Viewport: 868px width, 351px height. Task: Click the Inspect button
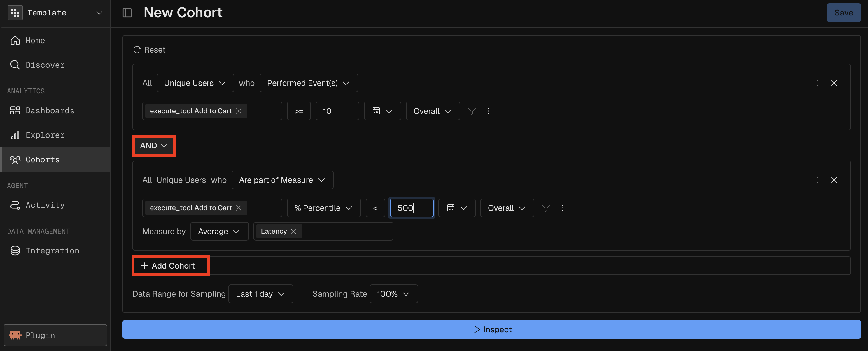coord(491,329)
